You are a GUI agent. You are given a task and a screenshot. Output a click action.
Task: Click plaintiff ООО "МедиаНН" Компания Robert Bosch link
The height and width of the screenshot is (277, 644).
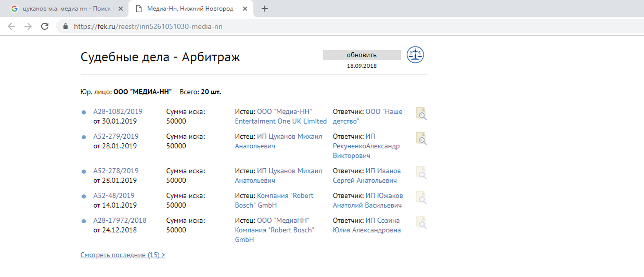[x=275, y=230]
